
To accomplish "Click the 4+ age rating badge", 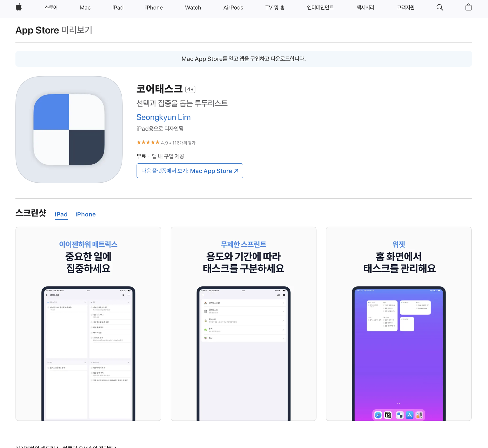I will [x=190, y=89].
